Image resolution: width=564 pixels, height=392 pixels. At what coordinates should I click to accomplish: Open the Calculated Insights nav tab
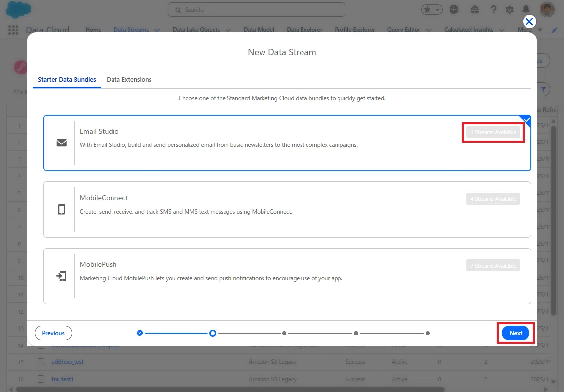pyautogui.click(x=469, y=30)
